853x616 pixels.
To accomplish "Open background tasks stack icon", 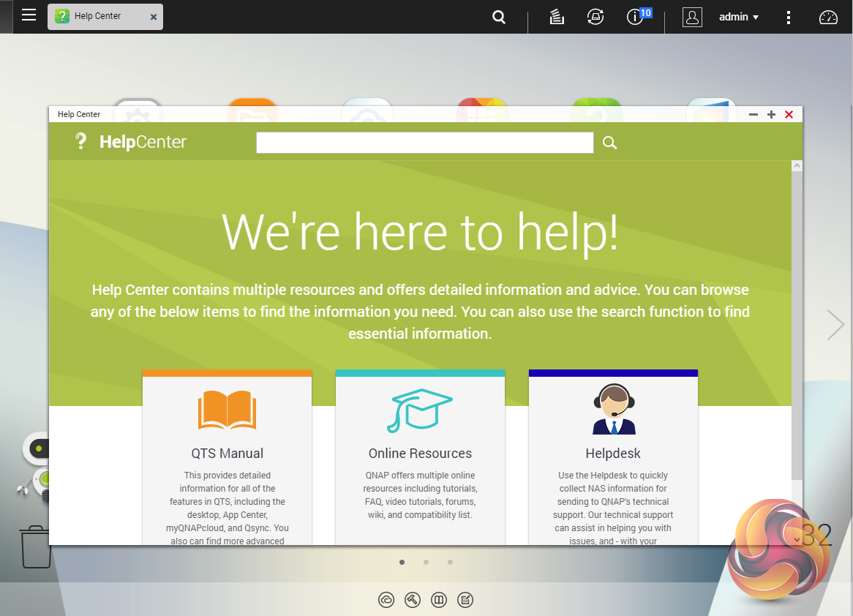I will pyautogui.click(x=557, y=18).
